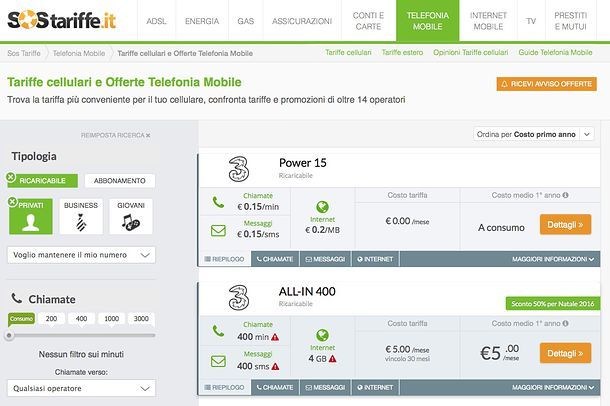Click the SosTariffe.it logo
This screenshot has height=406, width=610.
point(61,20)
